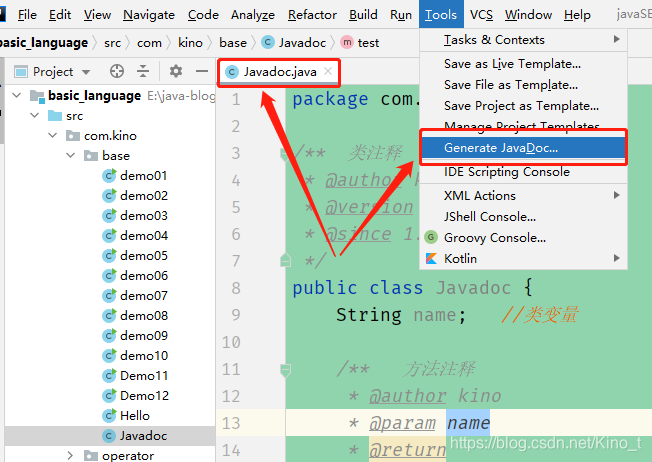Screen dimensions: 652x462
Task: Launch JShell Console
Action: tap(523, 217)
